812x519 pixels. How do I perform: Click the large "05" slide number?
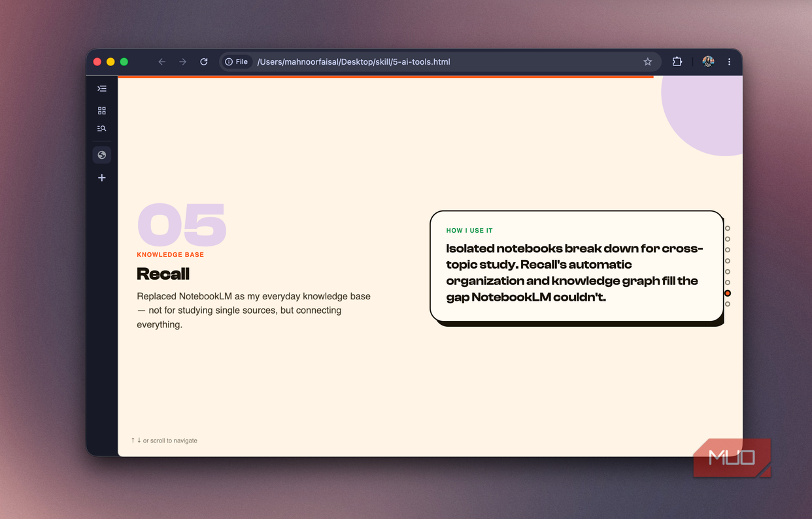[182, 224]
